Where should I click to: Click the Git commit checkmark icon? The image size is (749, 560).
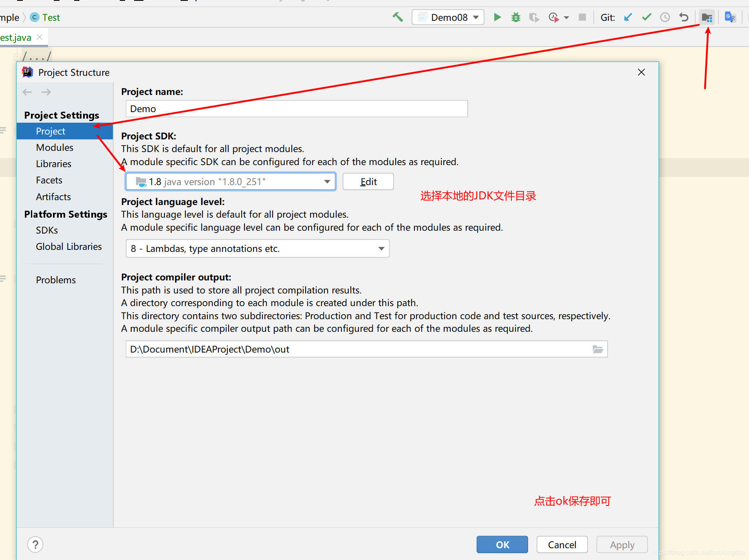tap(647, 17)
